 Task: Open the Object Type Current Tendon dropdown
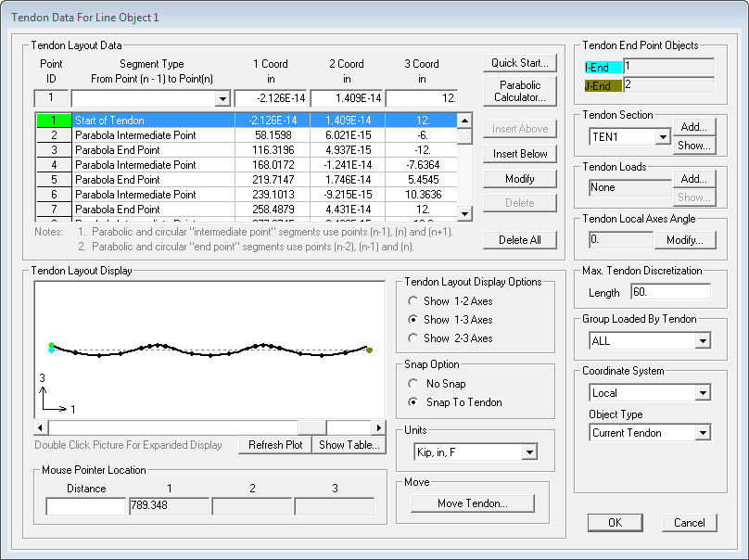coord(703,433)
